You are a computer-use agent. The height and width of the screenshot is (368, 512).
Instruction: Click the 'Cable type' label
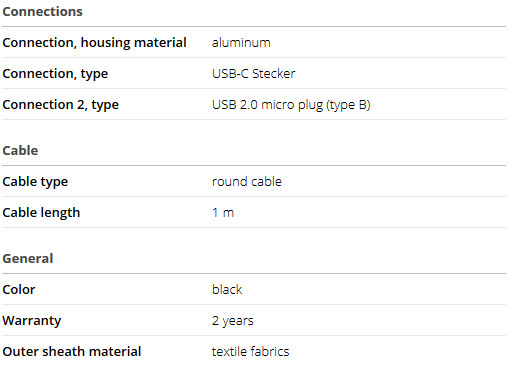(x=35, y=182)
